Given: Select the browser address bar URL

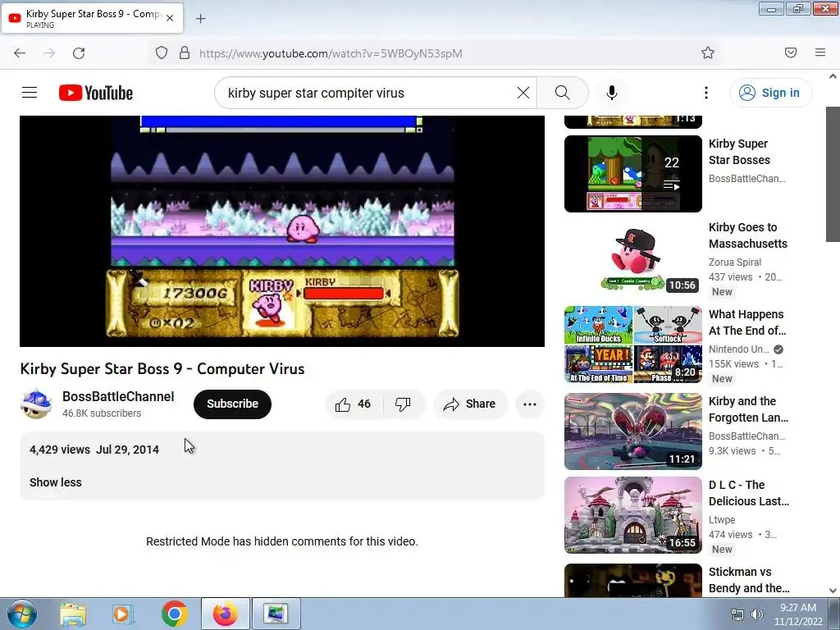Looking at the screenshot, I should point(331,53).
